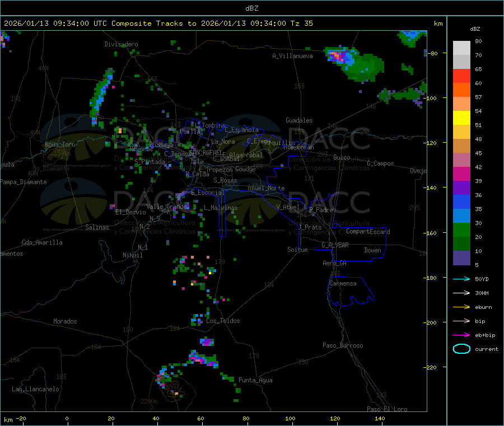Click the R_Padre map label
The image size is (504, 426).
point(321,210)
